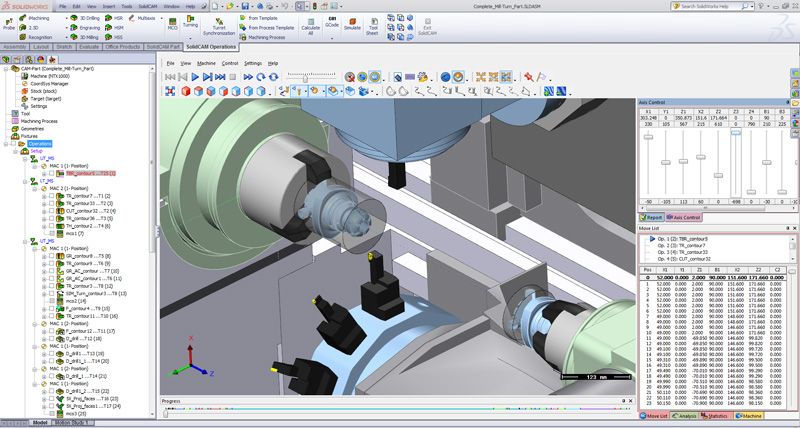Image resolution: width=800 pixels, height=428 pixels.
Task: Play the machine simulation
Action: pyautogui.click(x=195, y=77)
